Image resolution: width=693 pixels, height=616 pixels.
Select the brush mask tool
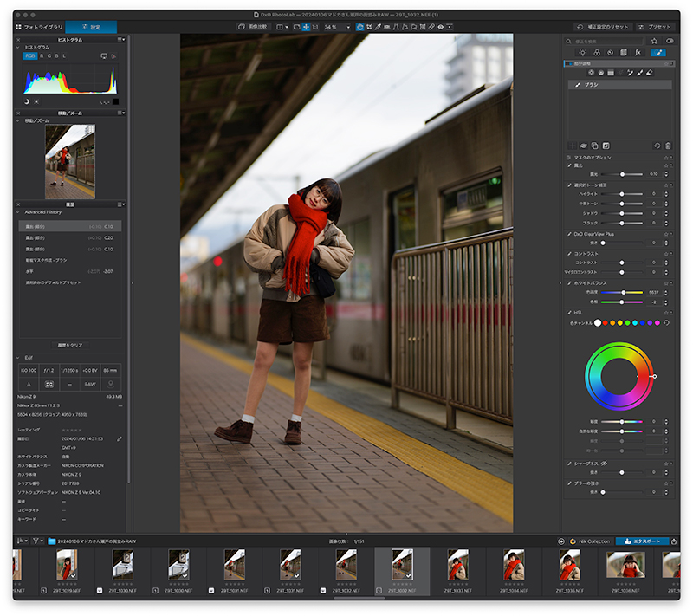[x=639, y=73]
